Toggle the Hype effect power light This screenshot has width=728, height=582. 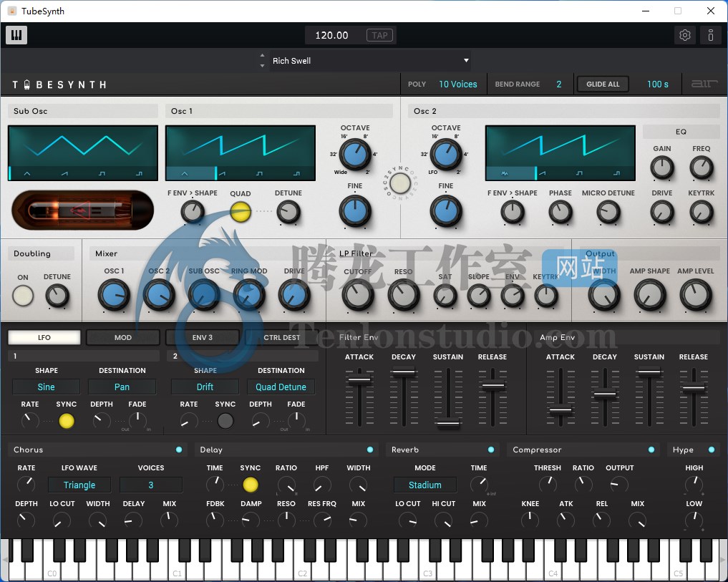tap(712, 450)
